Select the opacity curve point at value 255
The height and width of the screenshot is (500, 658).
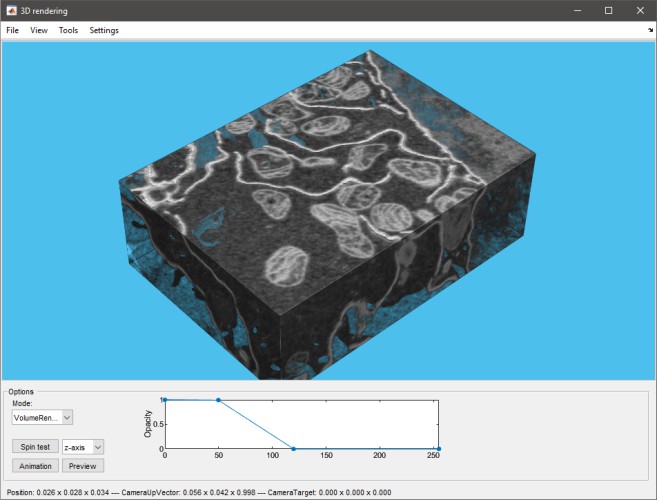coord(438,448)
